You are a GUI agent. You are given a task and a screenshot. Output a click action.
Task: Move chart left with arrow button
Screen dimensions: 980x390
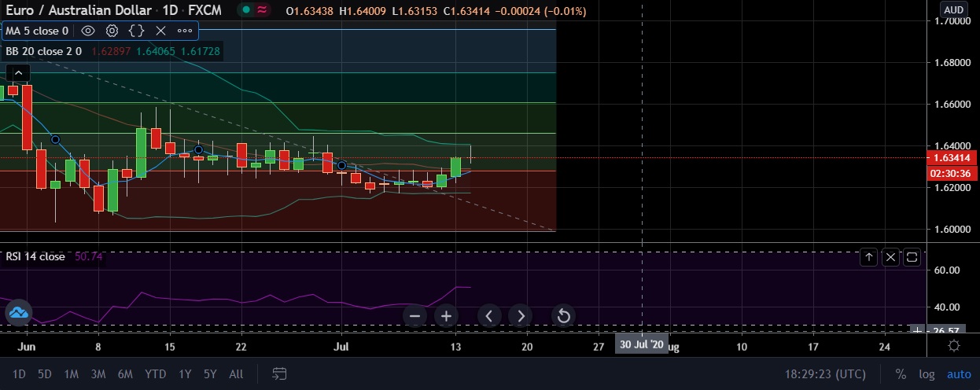point(489,316)
